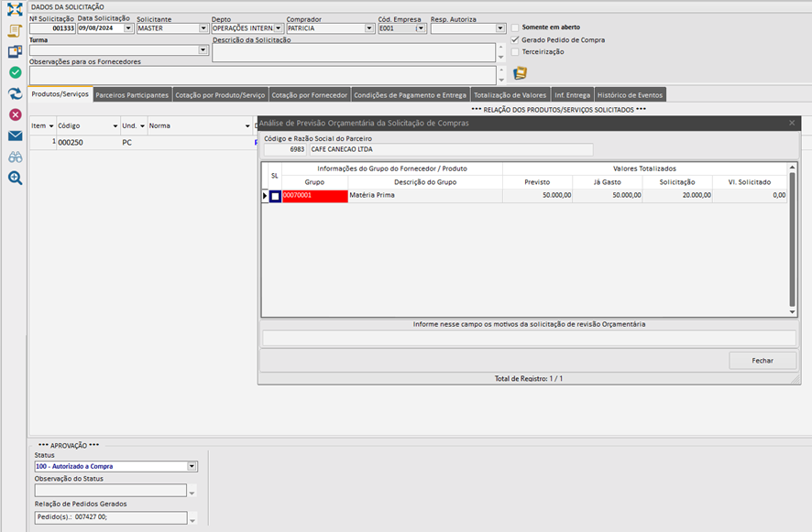Click the budget grid vertical scrollbar thumb
This screenshot has width=812, height=532.
pyautogui.click(x=792, y=239)
